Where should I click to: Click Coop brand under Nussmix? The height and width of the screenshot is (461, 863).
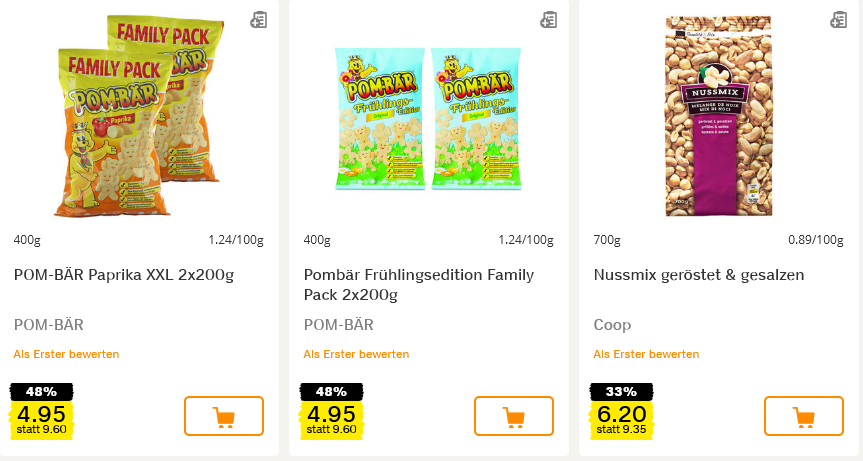pos(612,325)
